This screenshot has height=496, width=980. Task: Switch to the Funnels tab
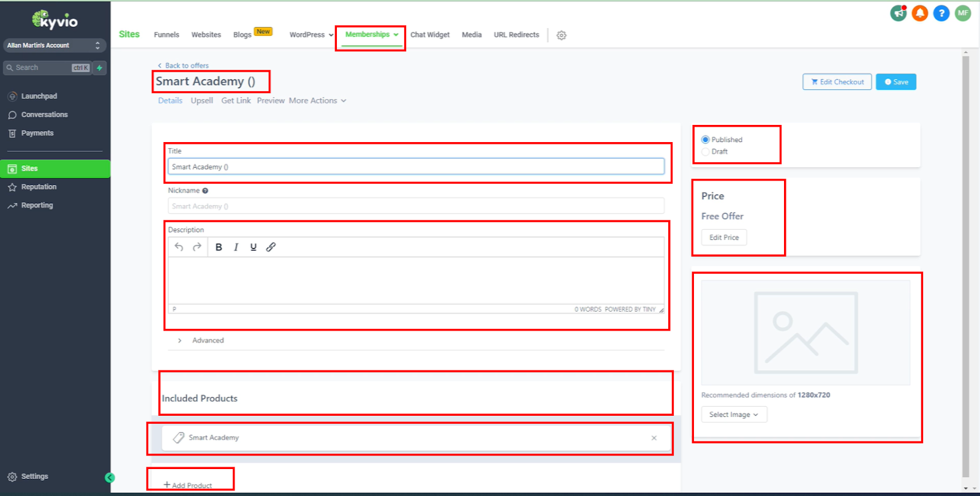(167, 35)
